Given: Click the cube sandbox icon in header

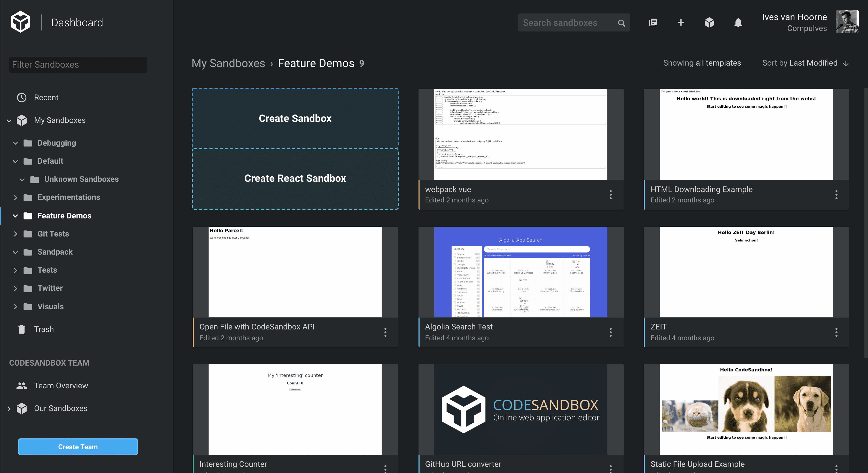Looking at the screenshot, I should tap(709, 22).
